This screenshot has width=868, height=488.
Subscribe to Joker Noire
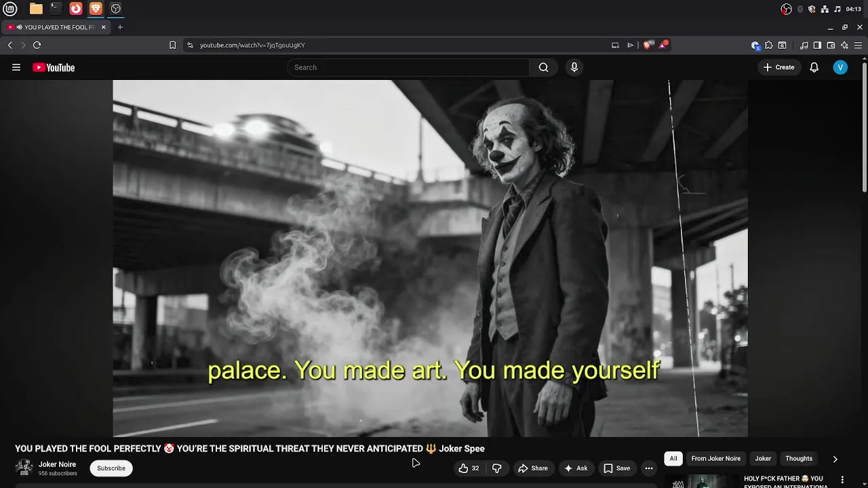coord(111,468)
